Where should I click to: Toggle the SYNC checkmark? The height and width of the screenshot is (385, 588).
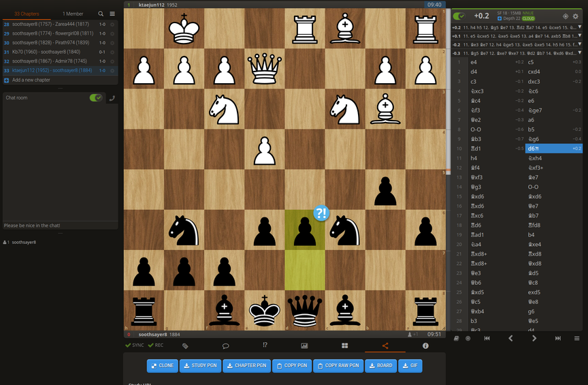(134, 345)
